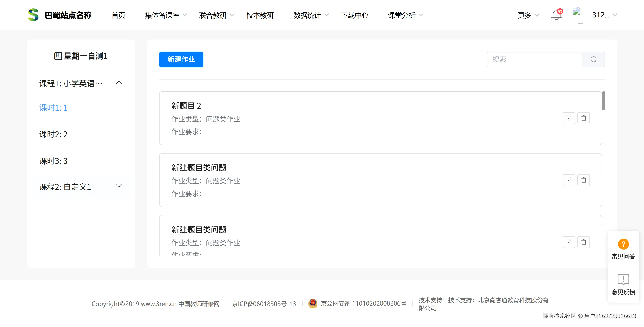Go to 首页 in the navigation

[x=118, y=15]
